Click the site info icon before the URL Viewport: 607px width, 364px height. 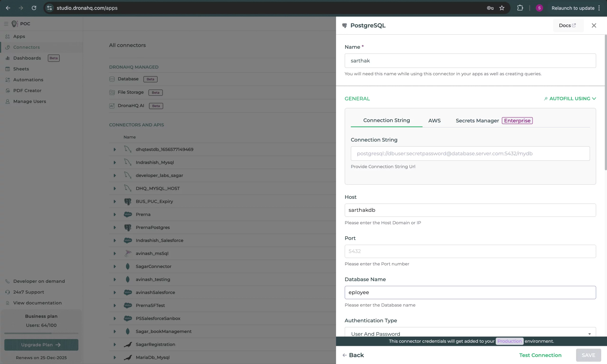(x=49, y=8)
